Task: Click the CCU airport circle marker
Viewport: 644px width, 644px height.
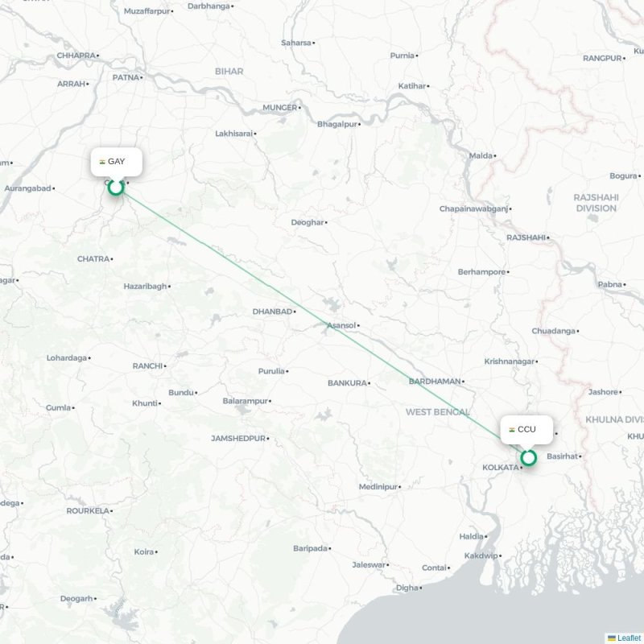Action: coord(529,457)
